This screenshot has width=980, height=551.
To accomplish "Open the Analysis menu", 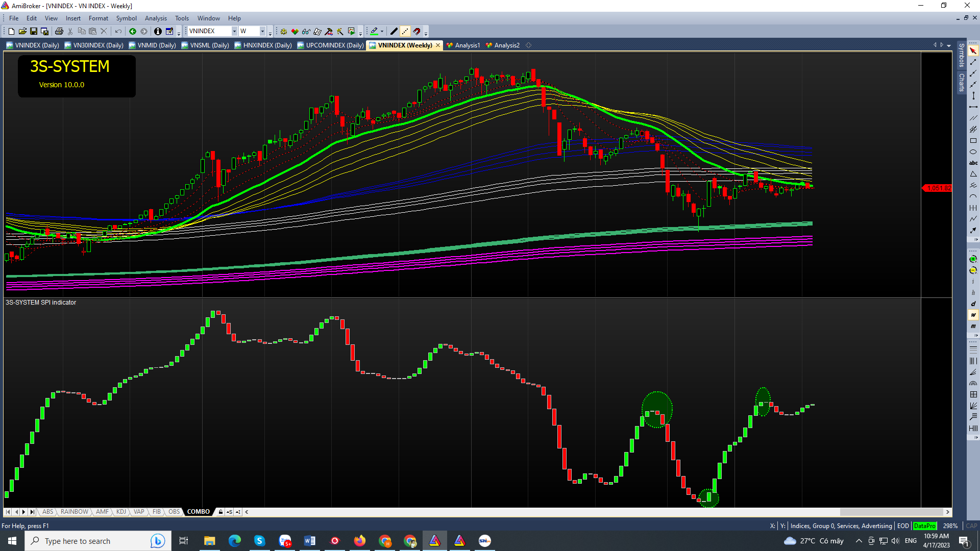I will point(155,18).
